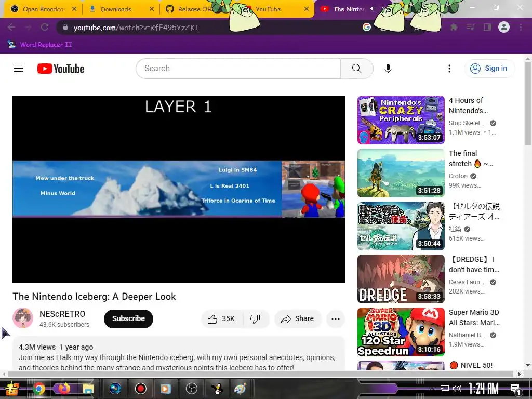The image size is (532, 399).
Task: Switch to Release OBS GitHub tab
Action: point(194,9)
